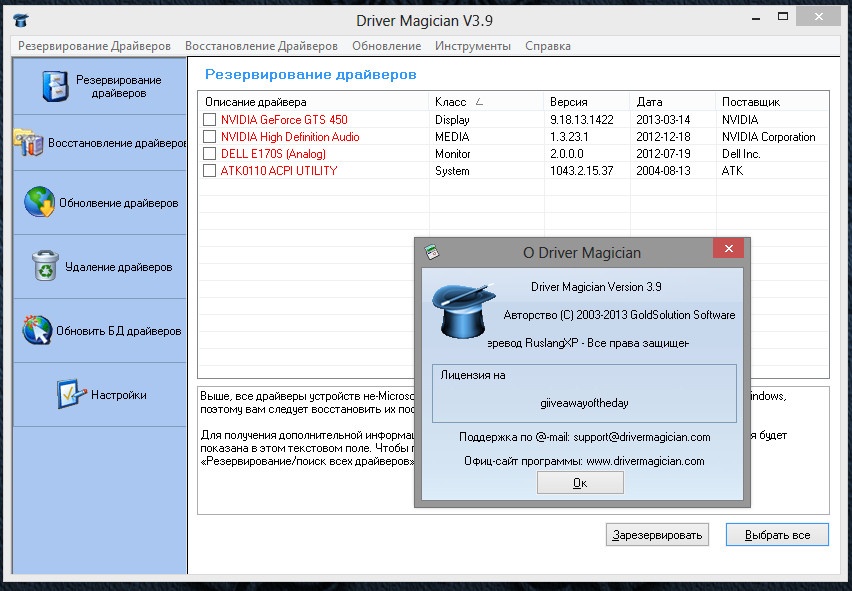Screen dimensions: 852x591
Task: Select the ATK0110 ACPI UTILITY driver name
Action: click(x=279, y=171)
